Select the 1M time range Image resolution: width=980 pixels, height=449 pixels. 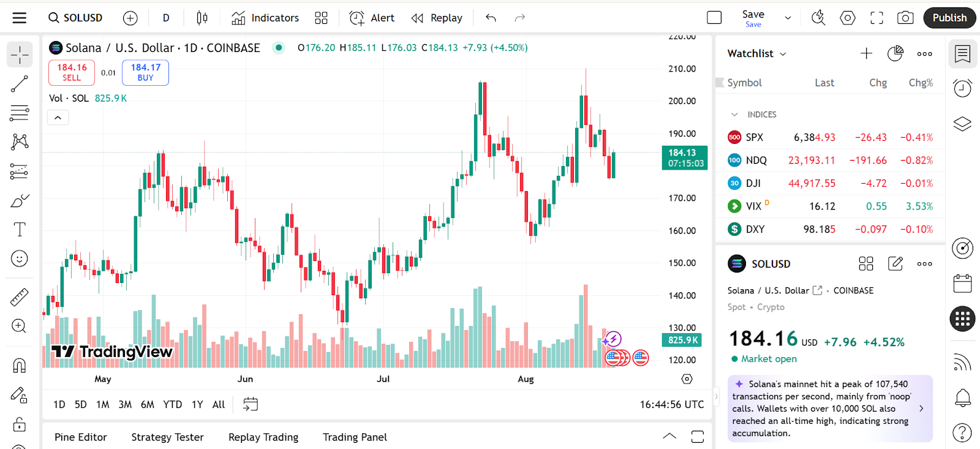tap(103, 404)
